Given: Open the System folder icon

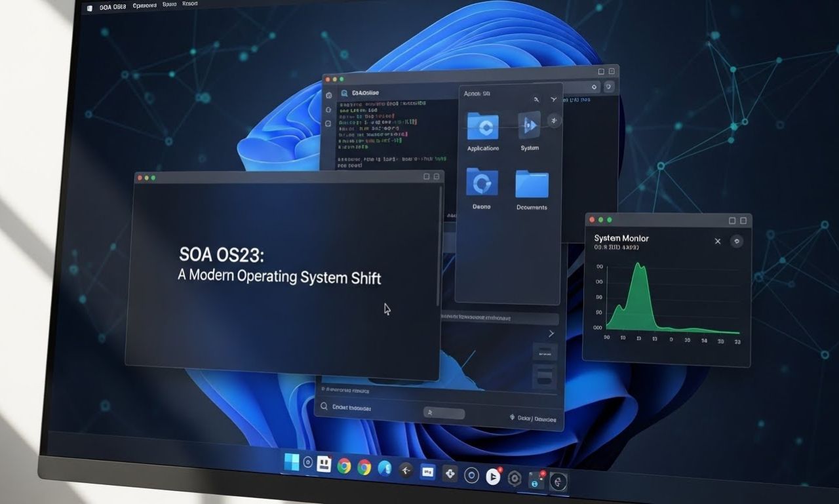Looking at the screenshot, I should [x=530, y=125].
